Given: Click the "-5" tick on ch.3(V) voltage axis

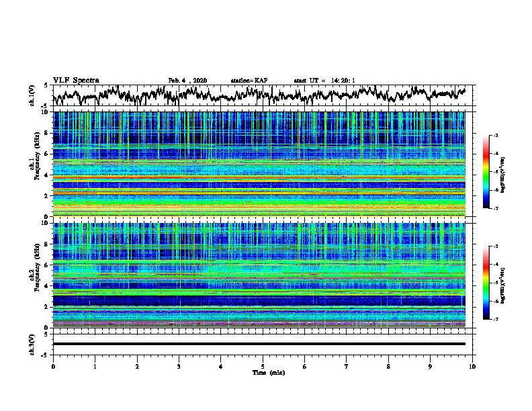Looking at the screenshot, I should 46,355.
